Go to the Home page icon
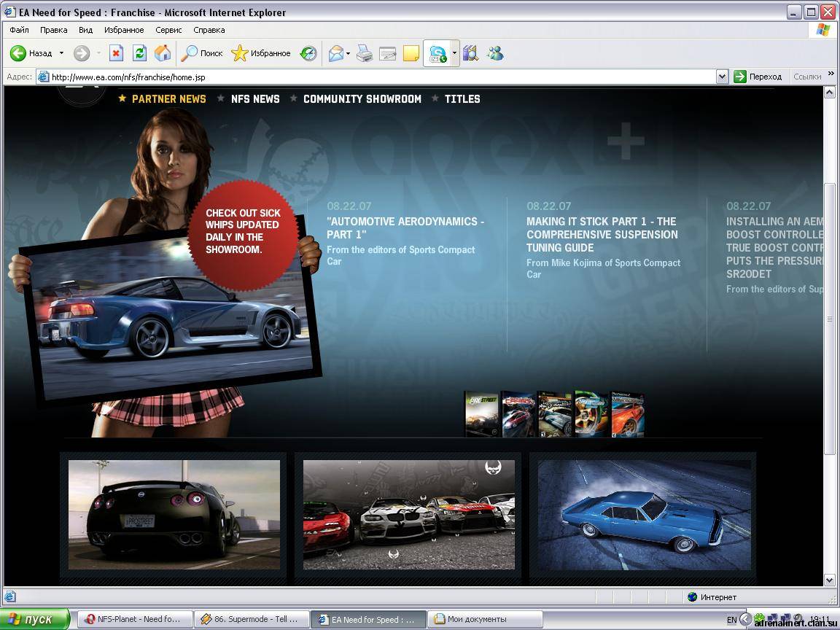 coord(163,53)
